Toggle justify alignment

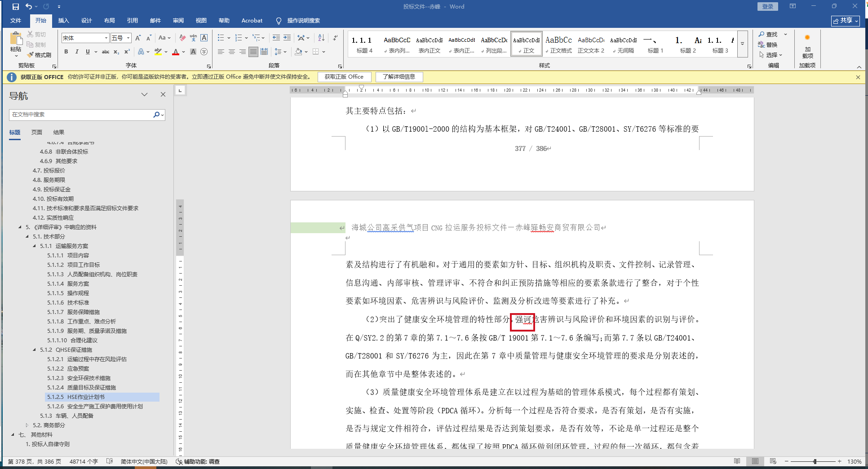(253, 52)
